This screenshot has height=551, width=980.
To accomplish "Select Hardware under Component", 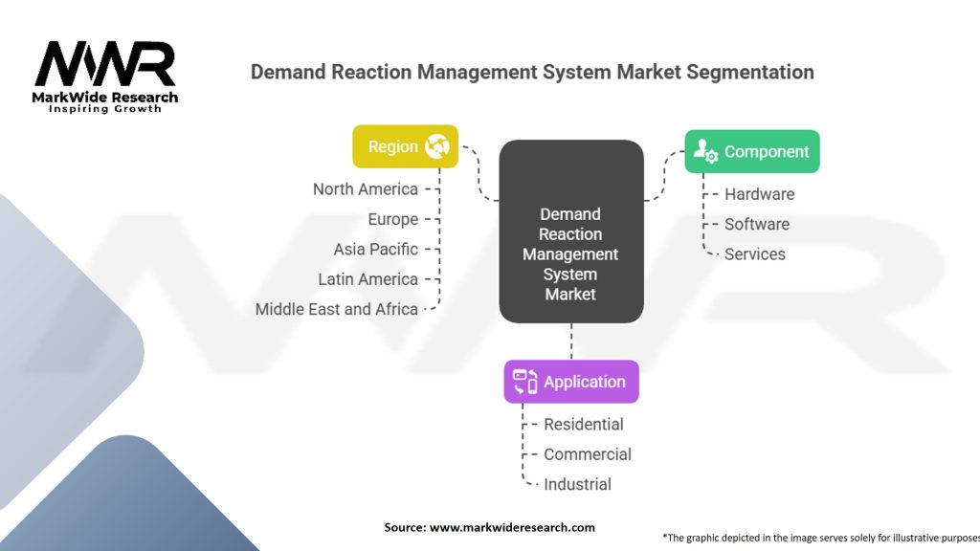I will pos(759,194).
